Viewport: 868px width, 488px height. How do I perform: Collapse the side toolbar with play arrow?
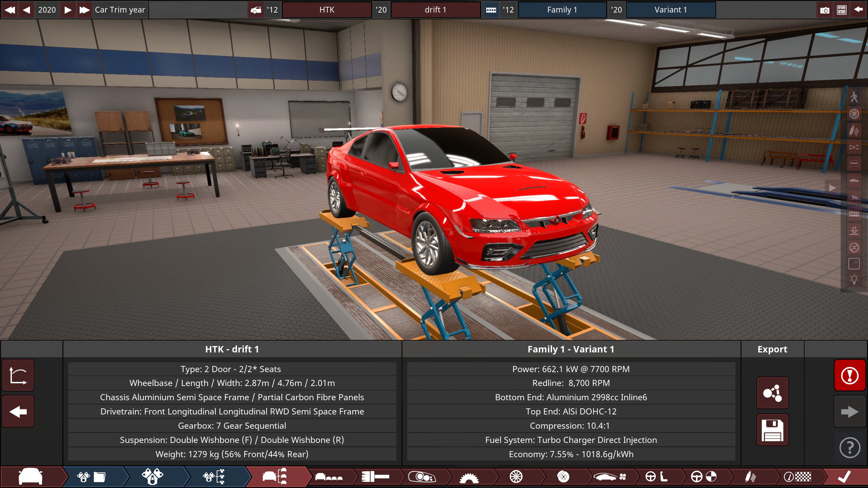coord(832,187)
